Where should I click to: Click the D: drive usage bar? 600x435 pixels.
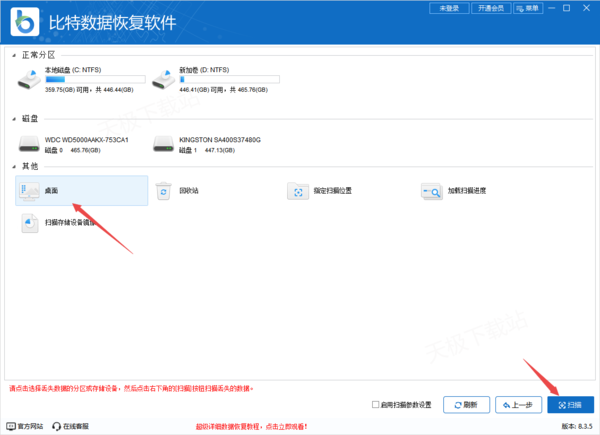click(x=230, y=79)
